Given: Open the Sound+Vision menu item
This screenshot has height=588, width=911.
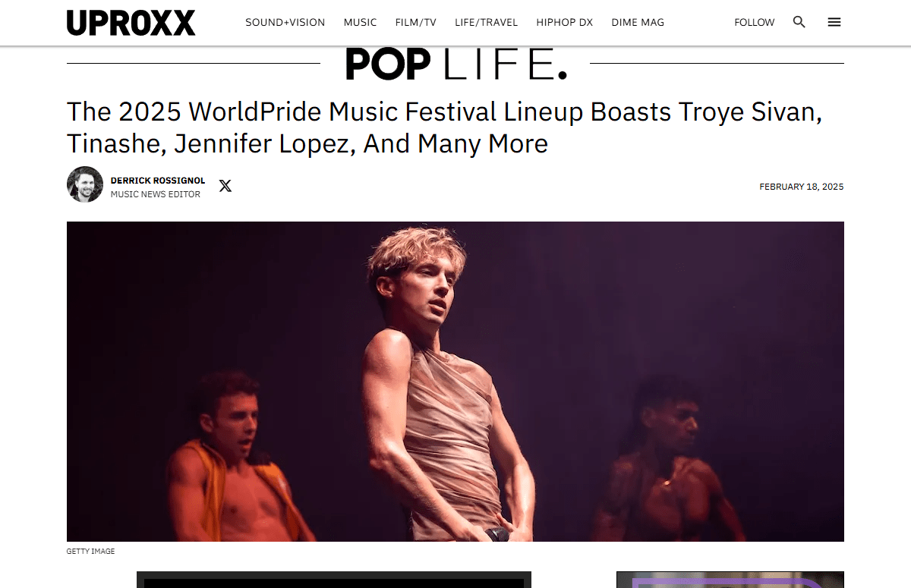Looking at the screenshot, I should coord(285,23).
